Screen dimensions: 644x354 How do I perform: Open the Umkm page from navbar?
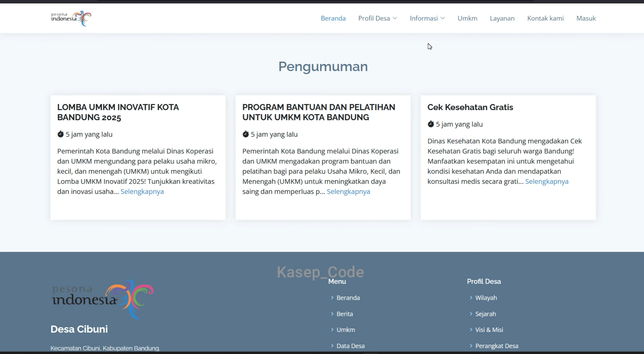click(x=467, y=18)
